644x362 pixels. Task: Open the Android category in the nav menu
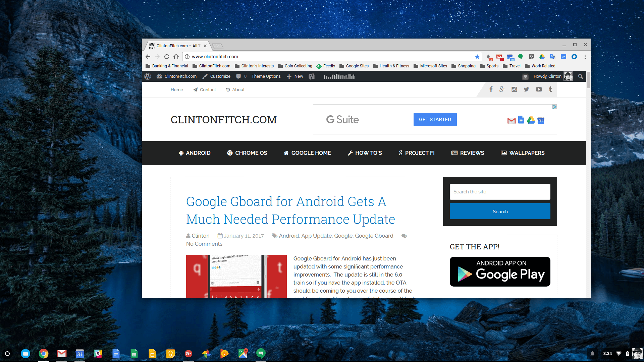coord(195,153)
